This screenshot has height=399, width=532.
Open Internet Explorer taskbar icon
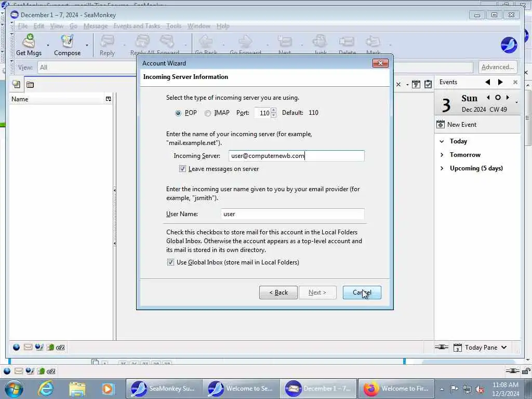(46, 389)
